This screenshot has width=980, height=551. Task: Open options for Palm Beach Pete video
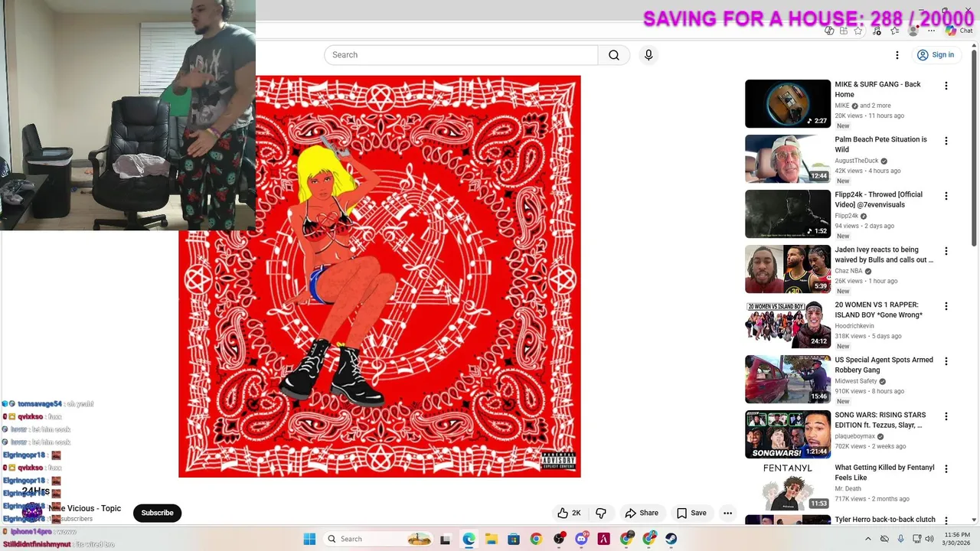pyautogui.click(x=946, y=142)
